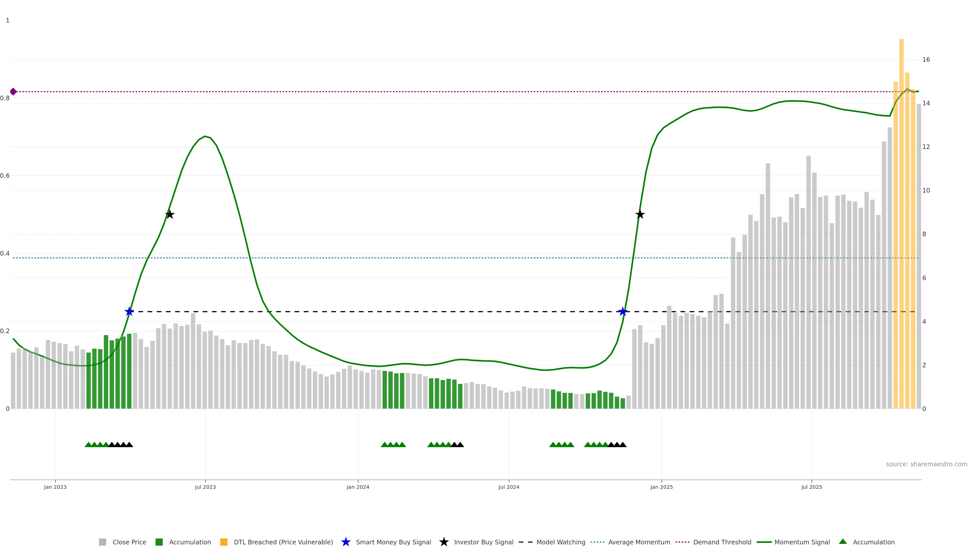Toggle the Momentum Signal legend label
The image size is (980, 551).
click(802, 542)
